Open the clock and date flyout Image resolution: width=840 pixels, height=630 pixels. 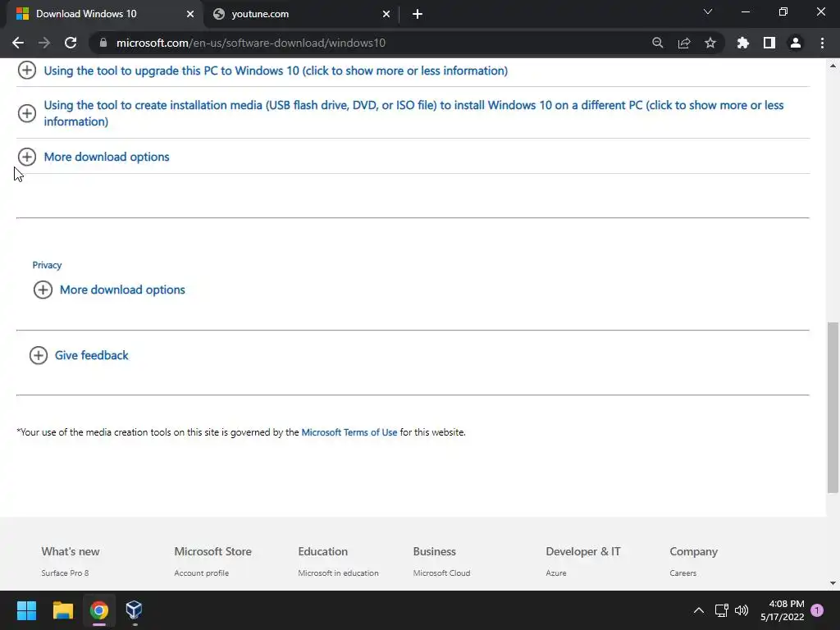[782, 610]
